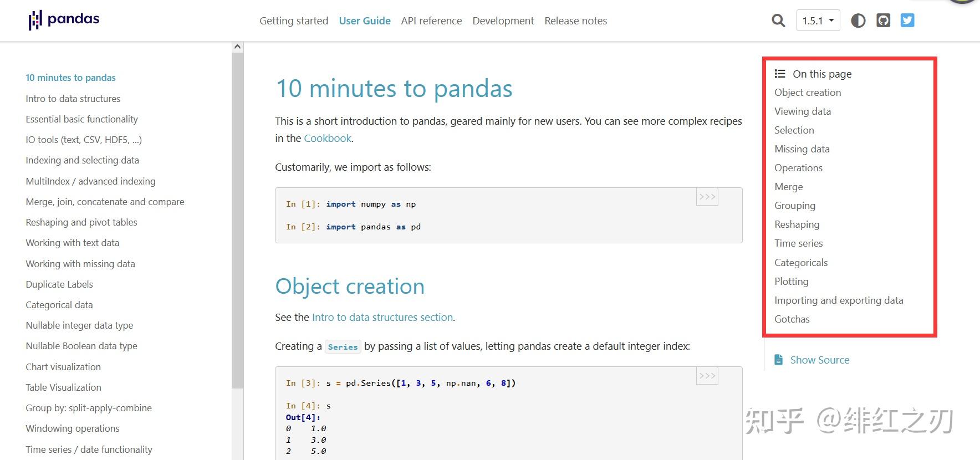The image size is (980, 460).
Task: Select Working with missing data in sidebar
Action: point(80,264)
